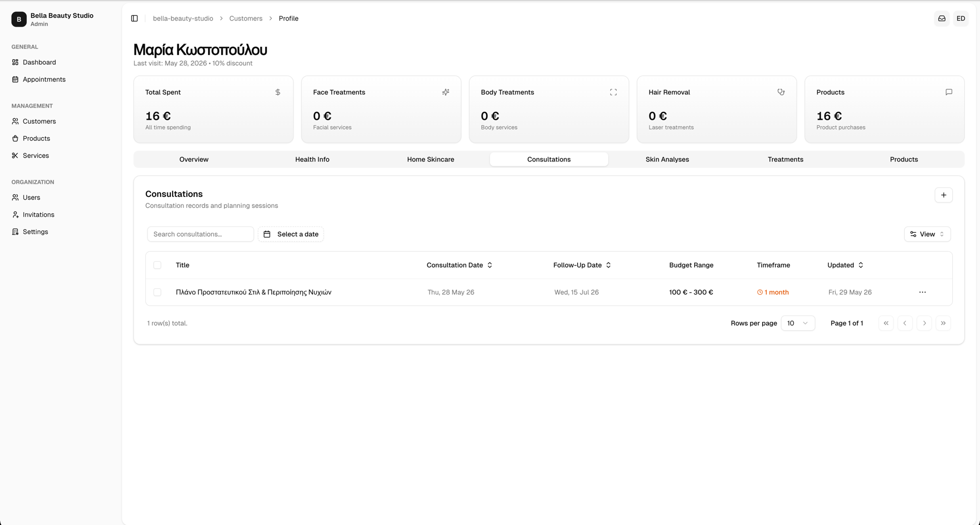Click the stethoscope icon on Hair Removal card
The image size is (980, 525).
[x=781, y=92]
